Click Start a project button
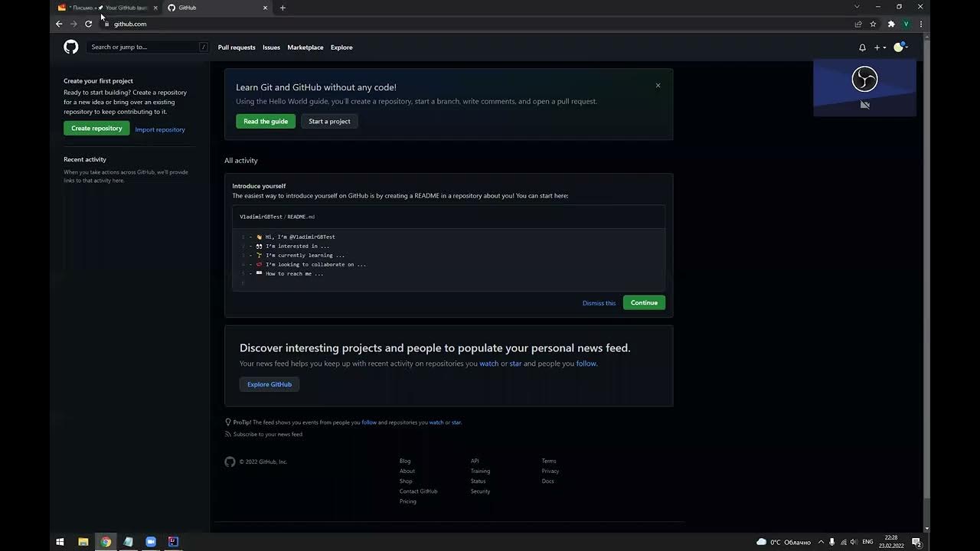The width and height of the screenshot is (980, 551). (x=329, y=121)
